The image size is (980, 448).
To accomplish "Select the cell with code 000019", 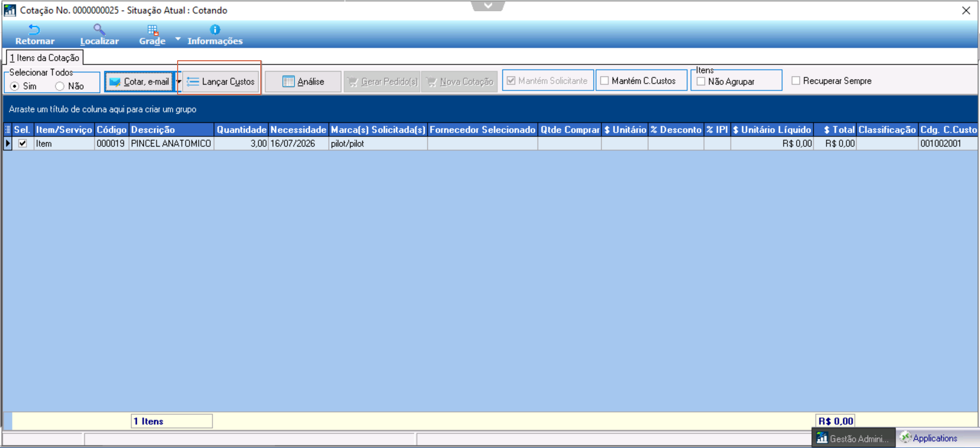I will pyautogui.click(x=112, y=143).
